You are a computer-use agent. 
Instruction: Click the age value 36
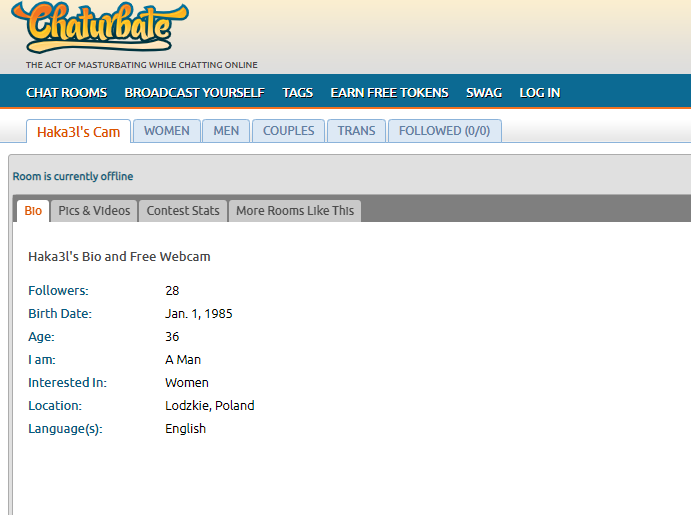172,337
